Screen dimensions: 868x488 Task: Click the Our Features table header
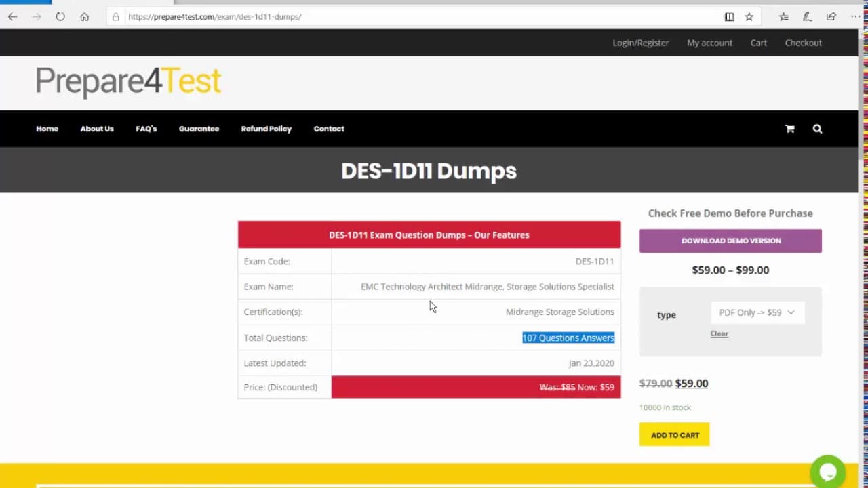click(429, 235)
